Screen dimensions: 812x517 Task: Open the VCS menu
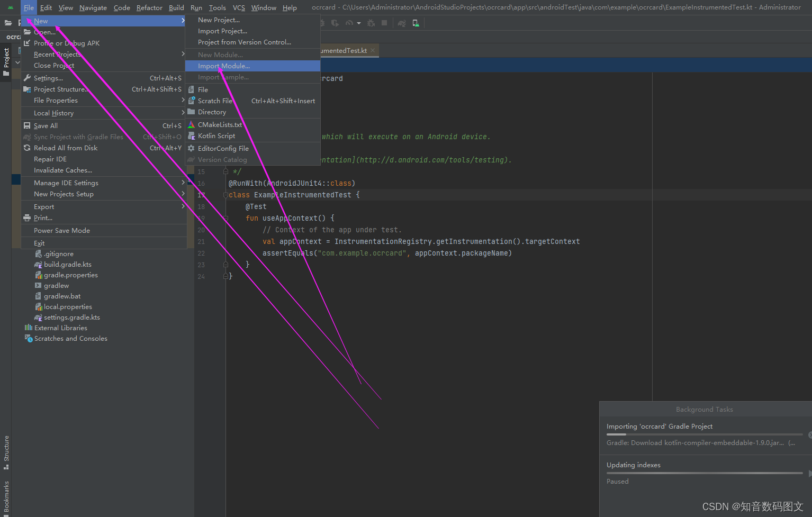point(239,7)
